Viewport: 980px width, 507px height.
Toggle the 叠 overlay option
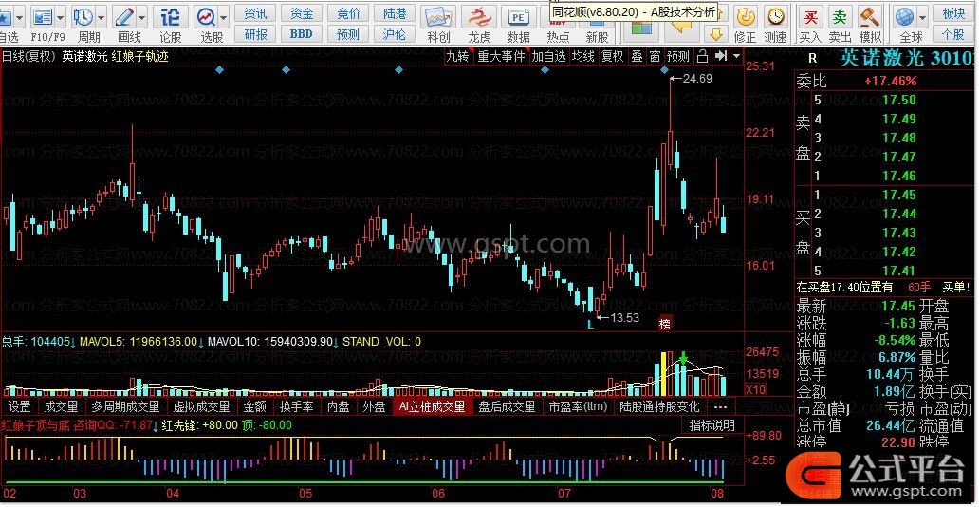click(637, 56)
